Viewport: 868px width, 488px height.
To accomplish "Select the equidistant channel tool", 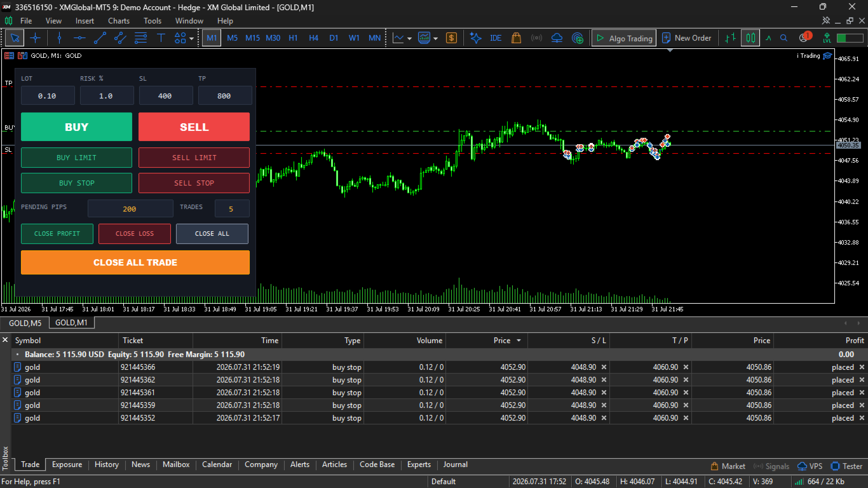I will point(120,38).
